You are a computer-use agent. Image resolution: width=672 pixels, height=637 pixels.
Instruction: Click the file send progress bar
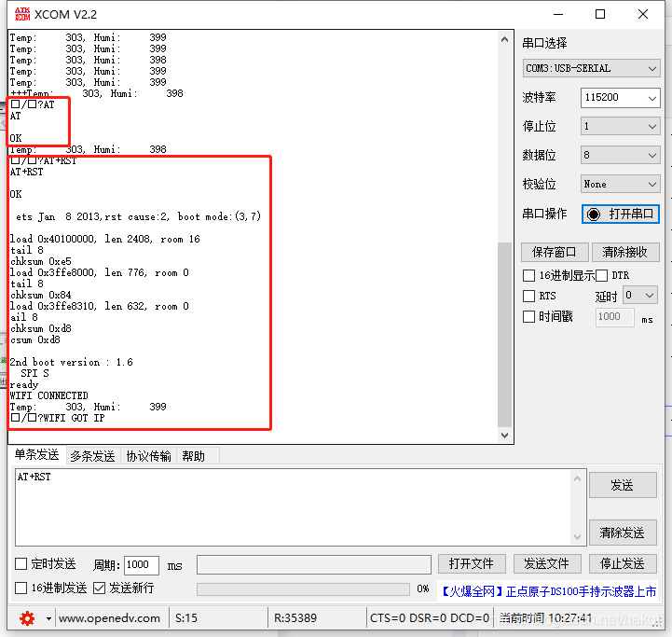coord(303,589)
